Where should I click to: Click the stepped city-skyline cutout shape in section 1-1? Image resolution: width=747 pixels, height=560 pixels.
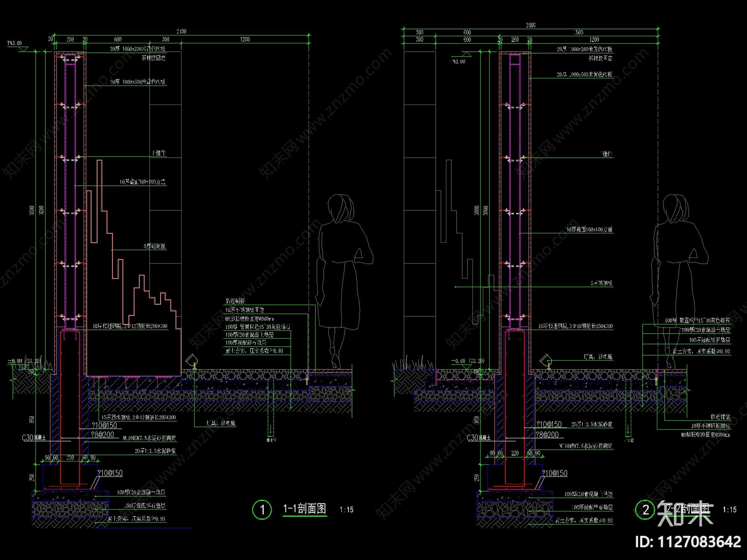point(133,268)
